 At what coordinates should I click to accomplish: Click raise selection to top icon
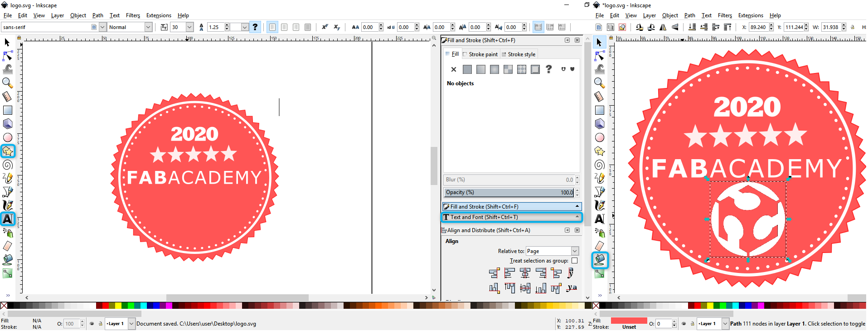[727, 27]
